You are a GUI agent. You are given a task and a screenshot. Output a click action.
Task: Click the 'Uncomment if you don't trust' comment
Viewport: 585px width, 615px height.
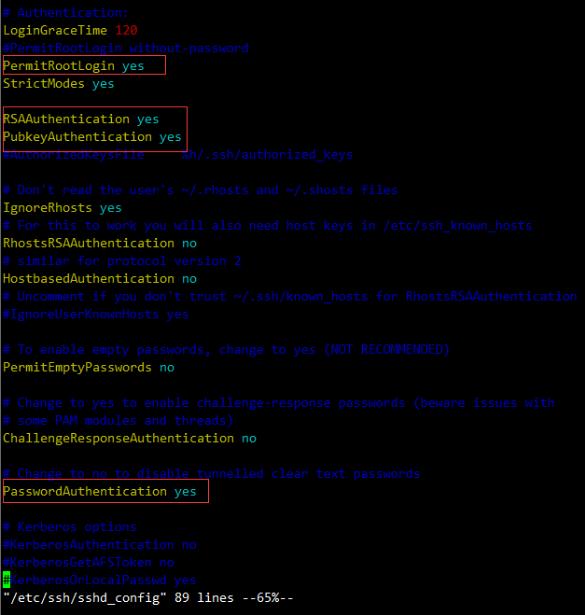tap(290, 297)
